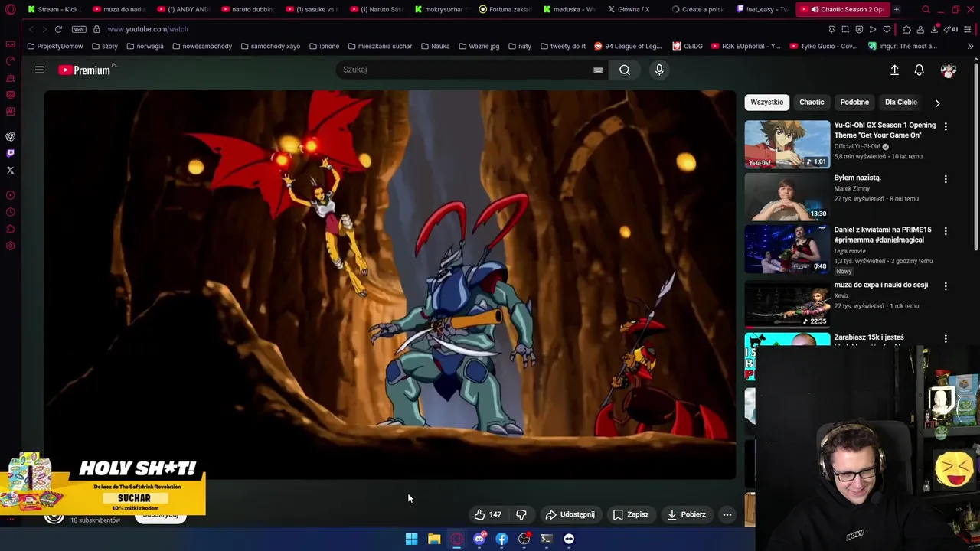Open the norwegia bookmark folder

coord(145,46)
